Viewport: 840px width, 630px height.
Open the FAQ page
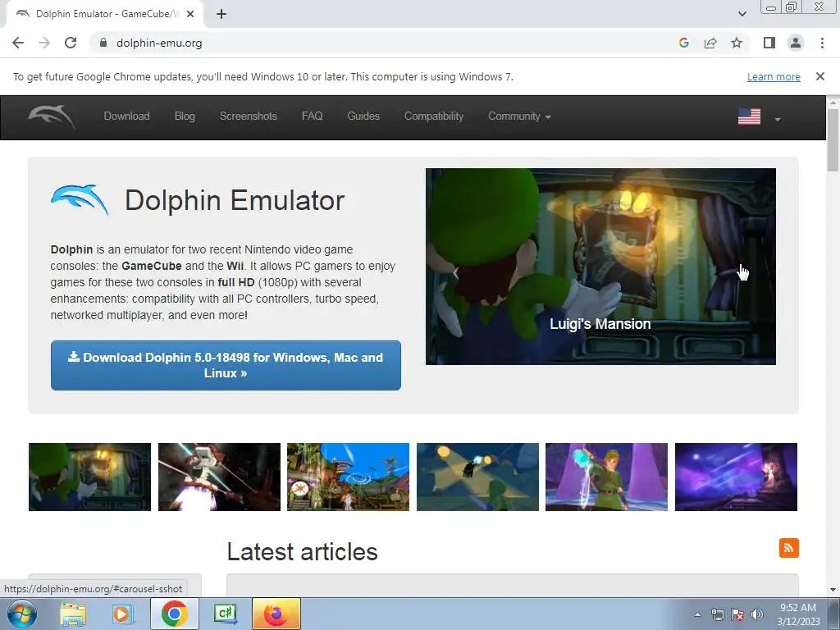[x=312, y=116]
